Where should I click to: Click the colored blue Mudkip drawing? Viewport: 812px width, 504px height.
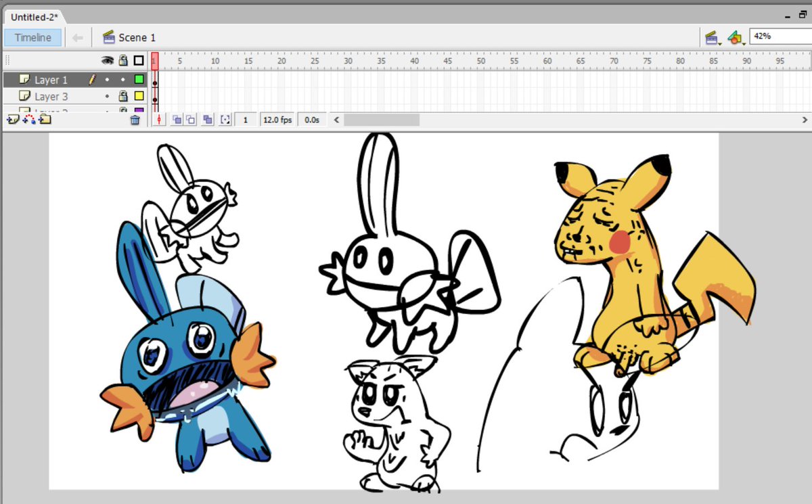click(x=187, y=346)
